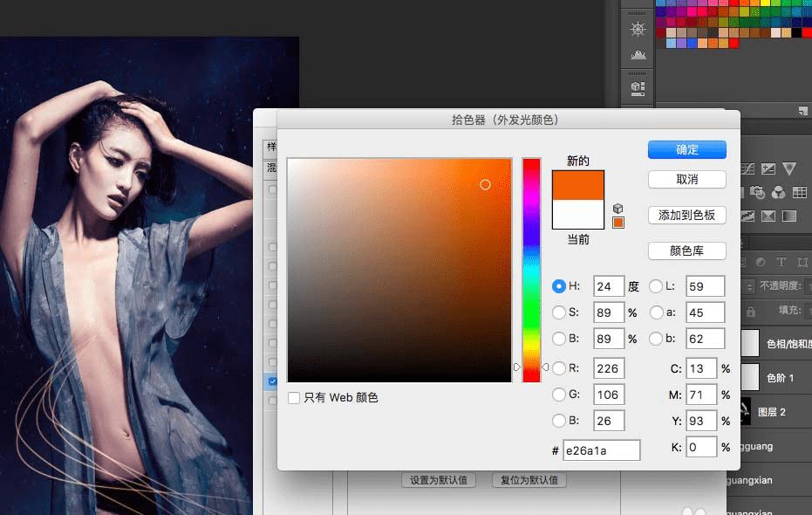
Task: Filter layers by adjustment layer icon
Action: [x=761, y=262]
